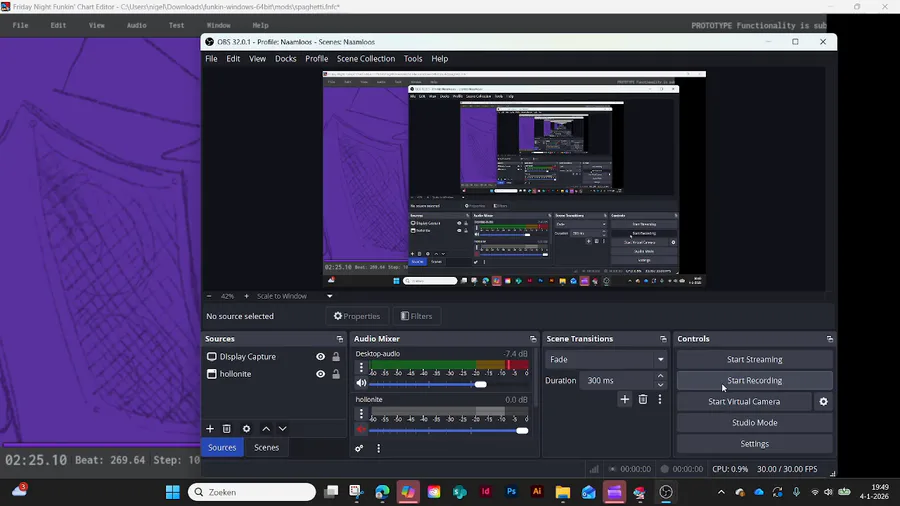Open Virtual Camera settings gear
The image size is (900, 506).
824,402
